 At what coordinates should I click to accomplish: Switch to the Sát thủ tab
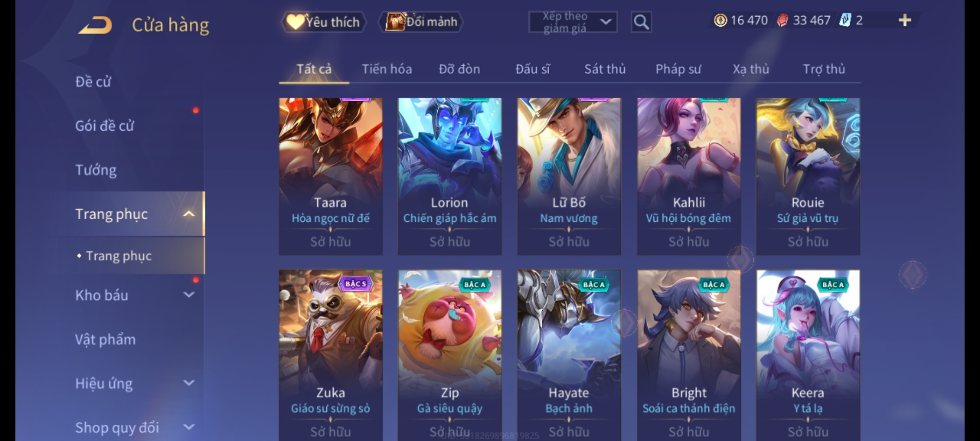[x=605, y=69]
